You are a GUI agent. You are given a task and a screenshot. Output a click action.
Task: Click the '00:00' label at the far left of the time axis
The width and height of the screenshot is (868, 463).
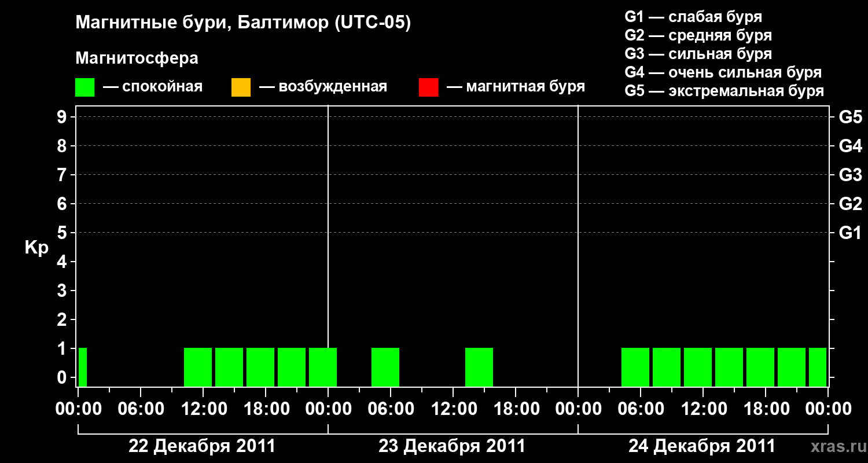click(x=78, y=409)
